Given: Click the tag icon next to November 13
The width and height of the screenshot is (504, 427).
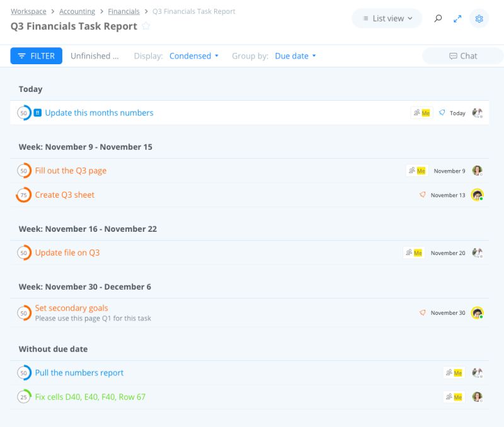Looking at the screenshot, I should coord(423,195).
